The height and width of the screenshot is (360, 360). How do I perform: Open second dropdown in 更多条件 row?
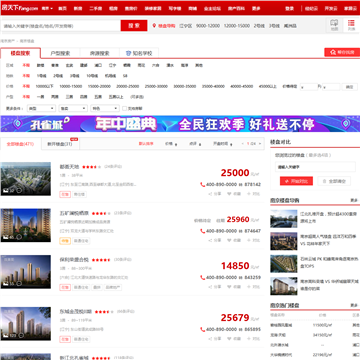pyautogui.click(x=73, y=108)
